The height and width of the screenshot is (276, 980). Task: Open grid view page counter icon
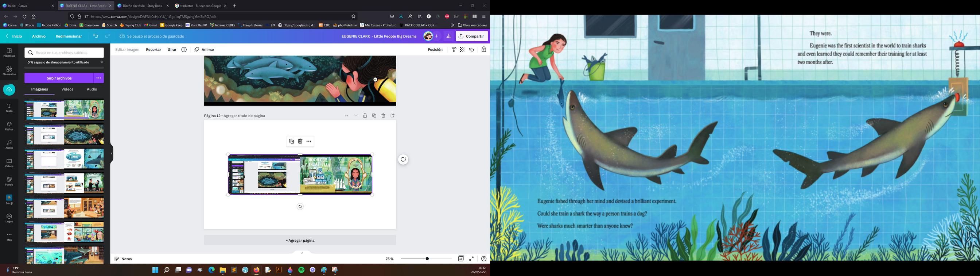(x=461, y=258)
